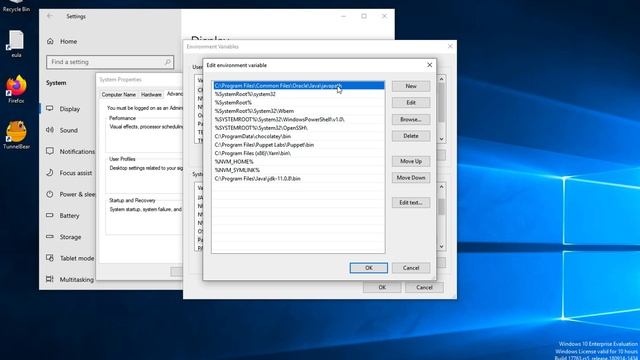Select the System32\OpenSSH path entry
Screen dimensions: 640x360
[299, 128]
